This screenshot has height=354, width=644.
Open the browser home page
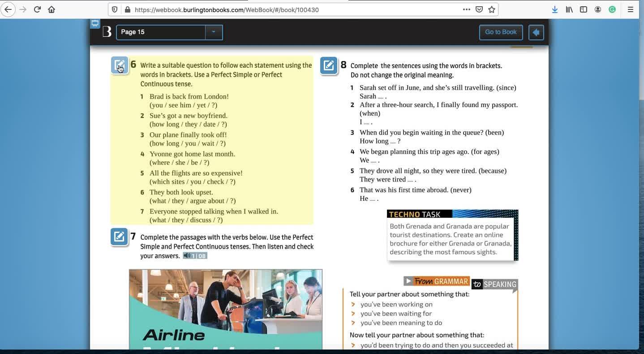[x=52, y=9]
